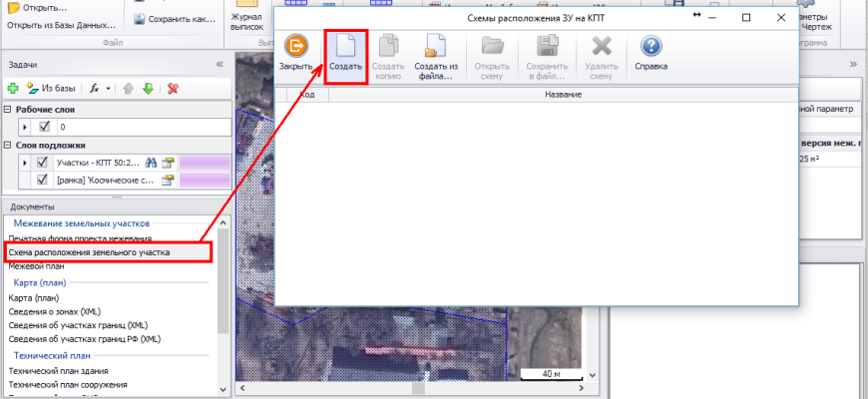The image size is (868, 399).
Task: Click the red X delete icon in Задачи
Action: pos(173,88)
